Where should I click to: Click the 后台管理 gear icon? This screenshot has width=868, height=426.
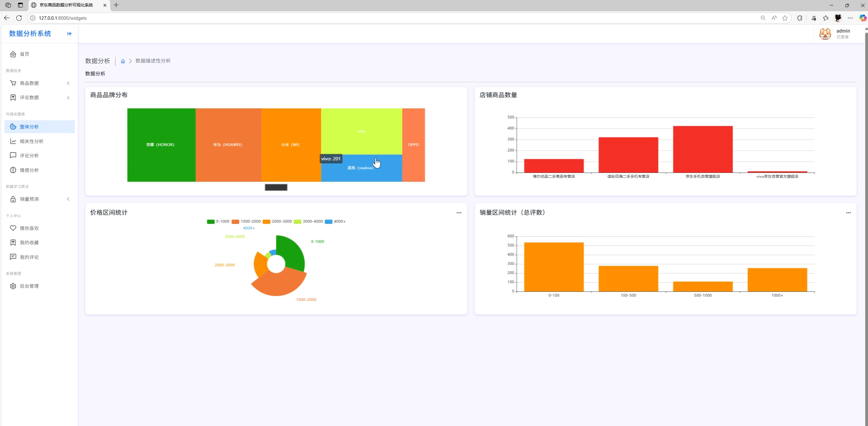click(13, 286)
